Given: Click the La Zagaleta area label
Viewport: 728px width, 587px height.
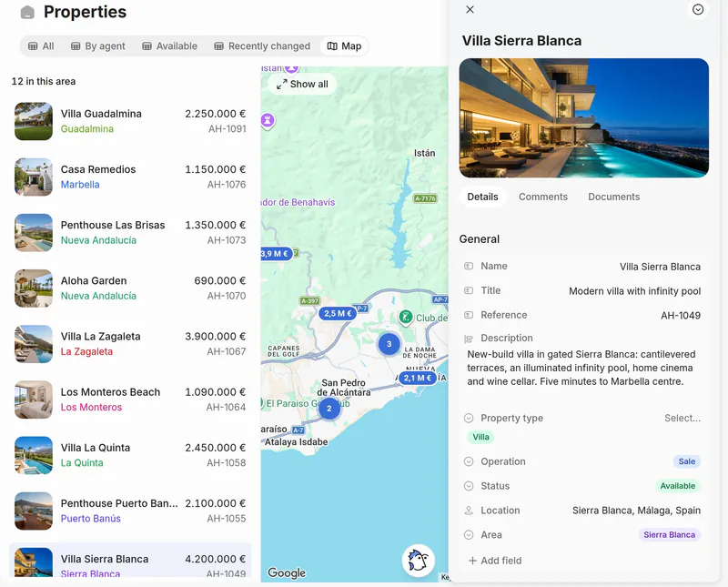Looking at the screenshot, I should (86, 351).
